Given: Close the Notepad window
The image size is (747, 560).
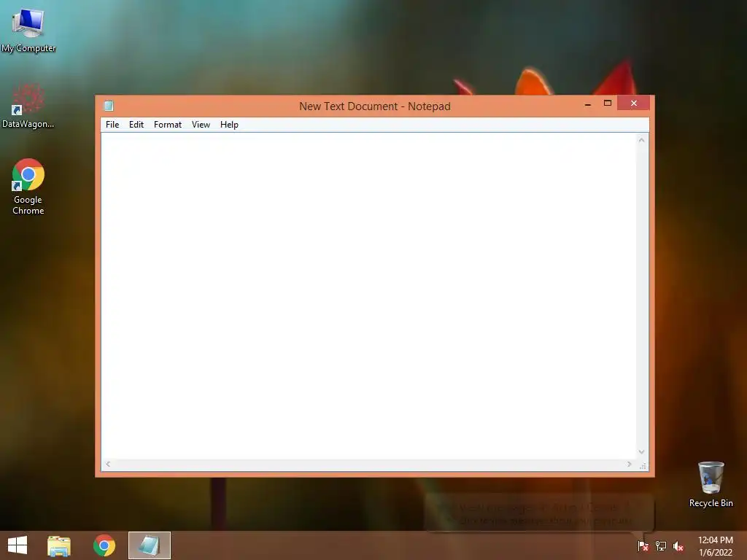Looking at the screenshot, I should [x=634, y=104].
